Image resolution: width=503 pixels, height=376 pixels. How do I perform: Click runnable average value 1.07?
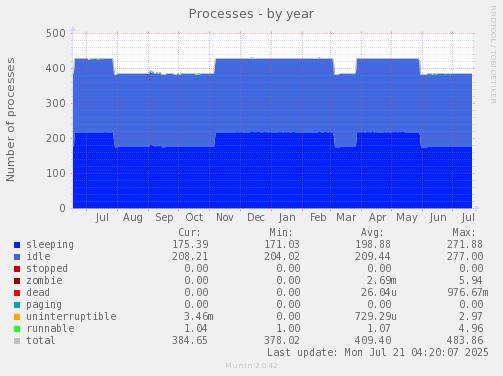[379, 328]
